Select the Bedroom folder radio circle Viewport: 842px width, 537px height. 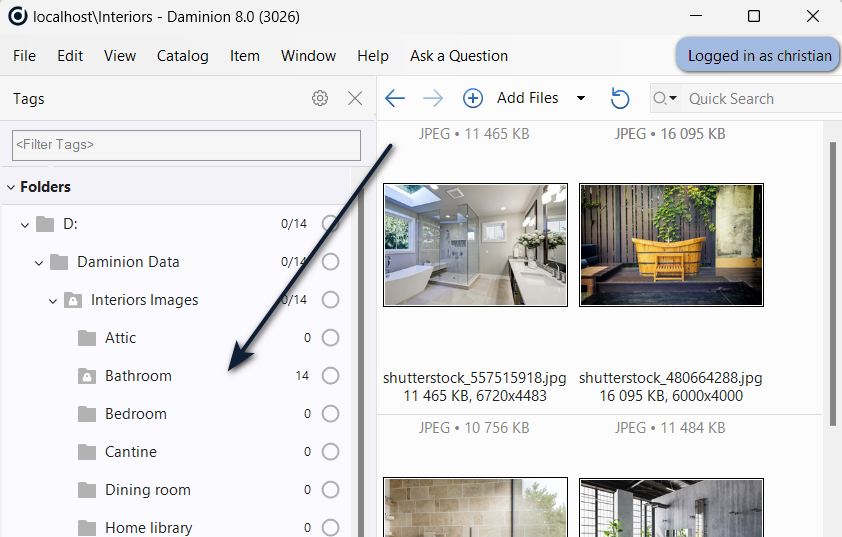point(330,414)
